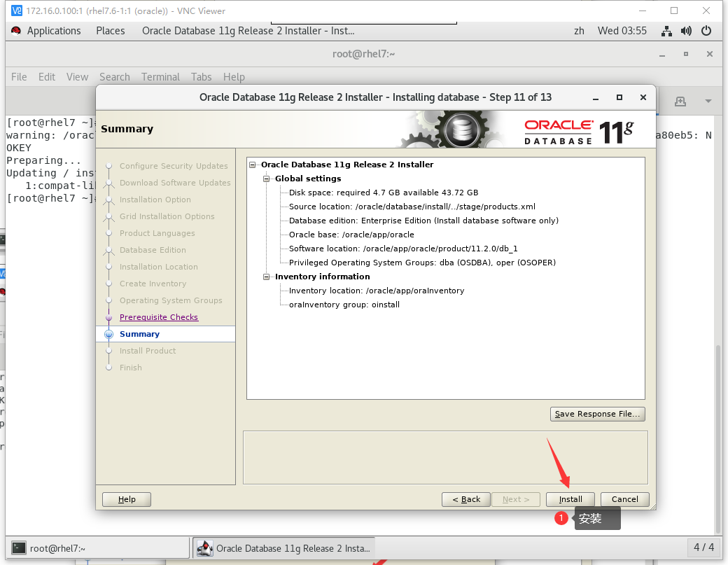Open the terminal Tabs menu
The width and height of the screenshot is (728, 565).
202,76
